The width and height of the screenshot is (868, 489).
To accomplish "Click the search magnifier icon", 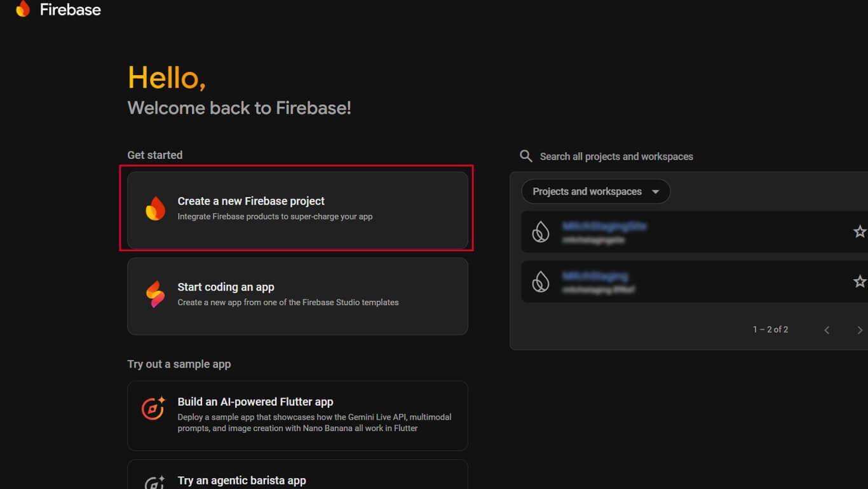I will click(x=526, y=156).
